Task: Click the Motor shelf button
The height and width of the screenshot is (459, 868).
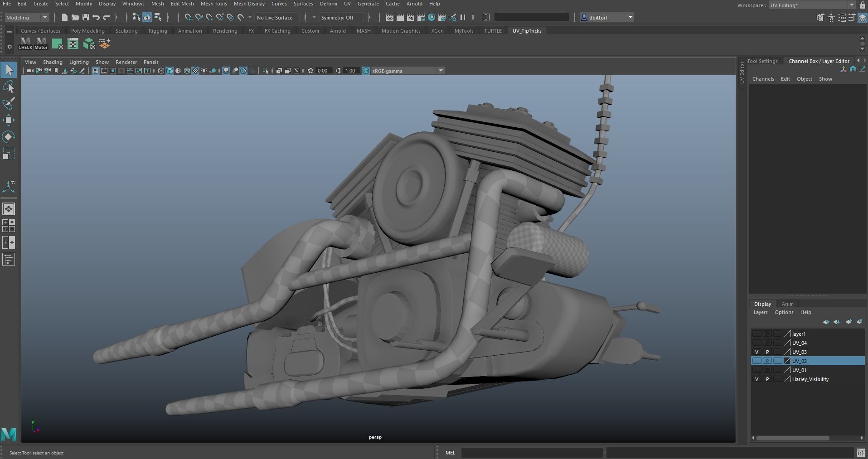Action: (41, 43)
